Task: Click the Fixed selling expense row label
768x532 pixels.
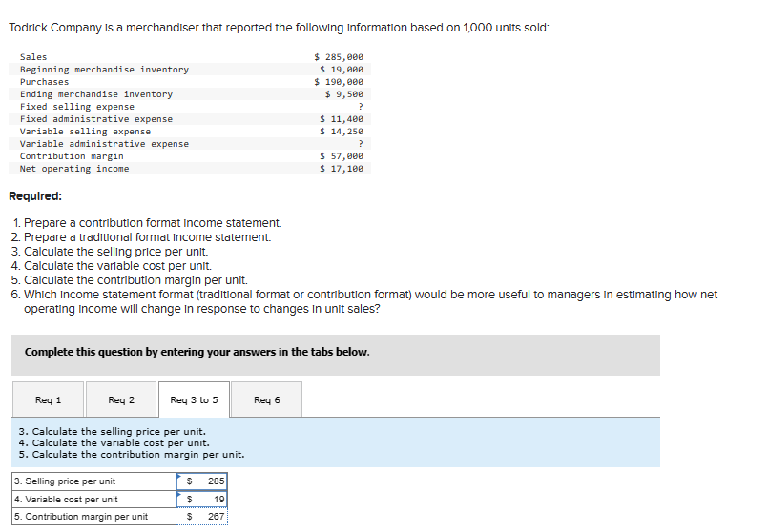Action: pos(77,106)
